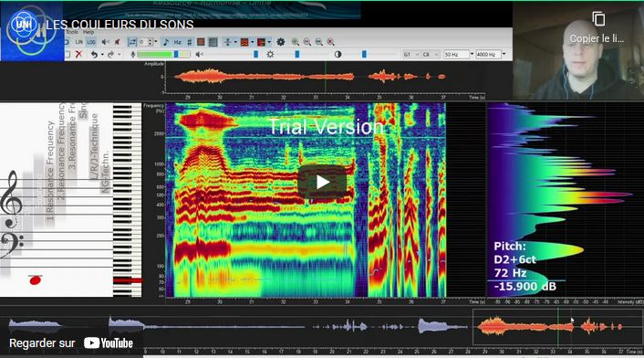The image size is (644, 358).
Task: Click the L/R/J-Technique vertical label
Action: point(94,146)
